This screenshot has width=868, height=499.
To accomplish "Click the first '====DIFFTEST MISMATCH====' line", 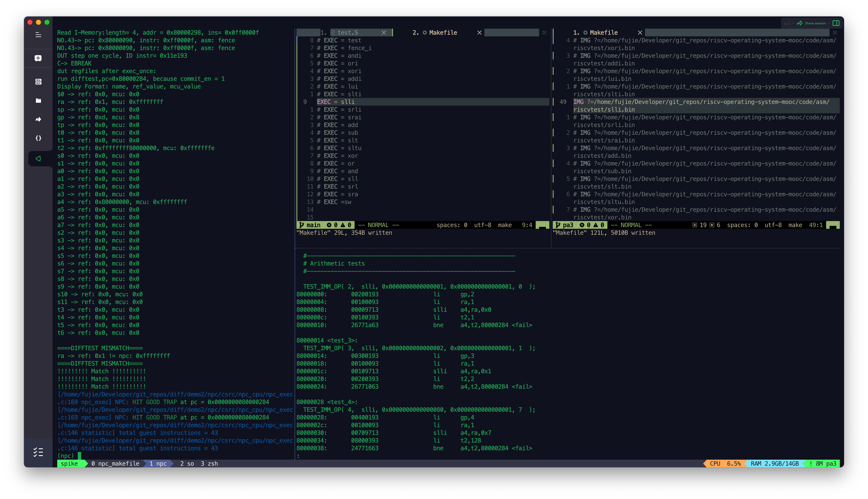I will (100, 348).
